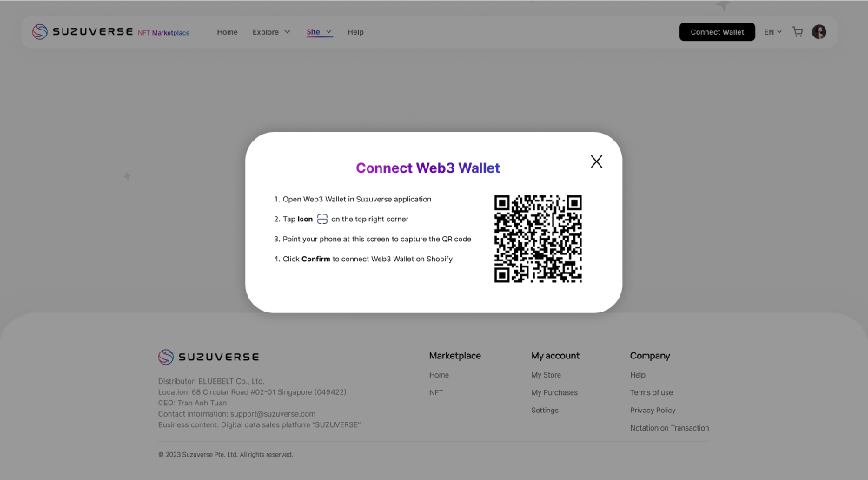Viewport: 868px width, 480px height.
Task: Click the shopping cart icon
Action: point(798,32)
